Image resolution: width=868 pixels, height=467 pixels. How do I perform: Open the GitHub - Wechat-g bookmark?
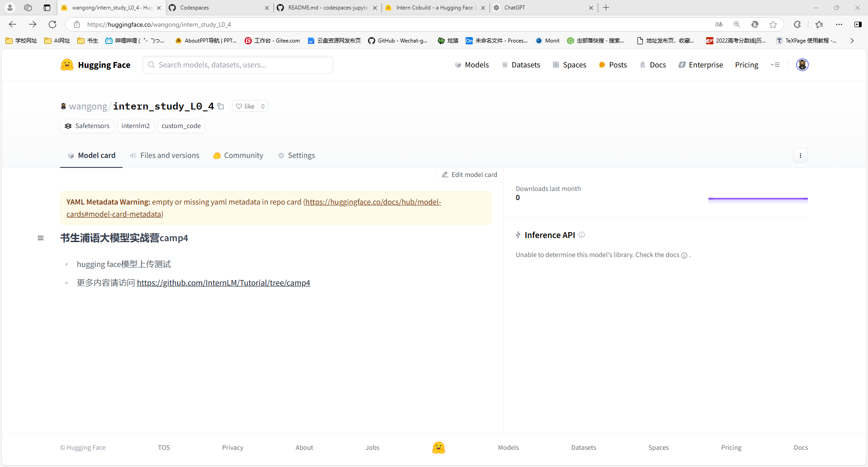[398, 41]
